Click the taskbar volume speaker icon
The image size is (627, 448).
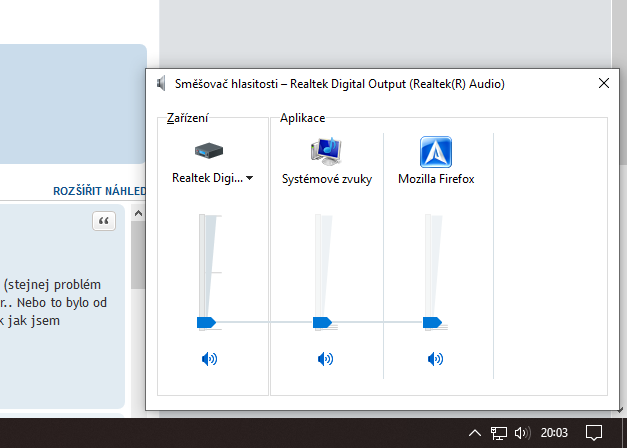pyautogui.click(x=523, y=432)
